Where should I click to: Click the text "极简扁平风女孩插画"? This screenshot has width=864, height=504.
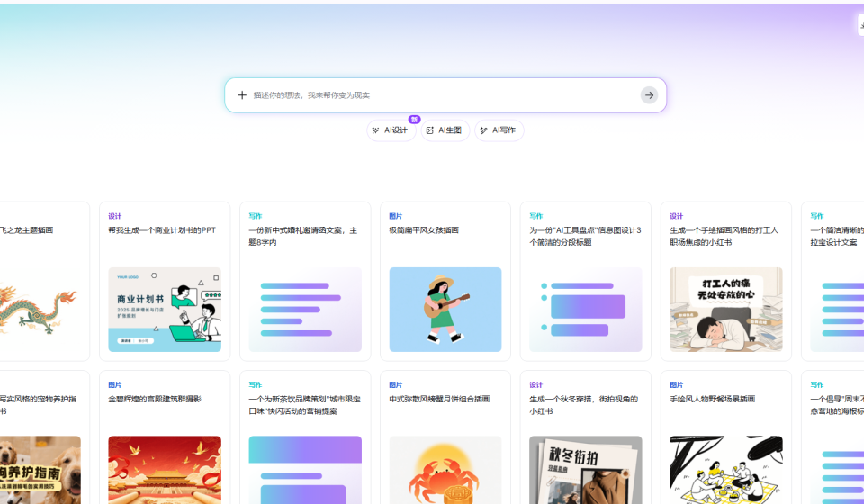424,230
